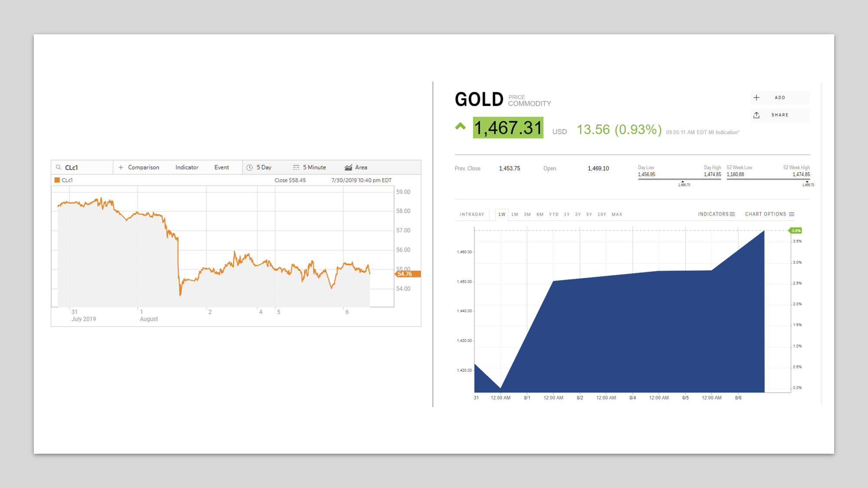
Task: Open the Chart Options menu
Action: click(769, 214)
